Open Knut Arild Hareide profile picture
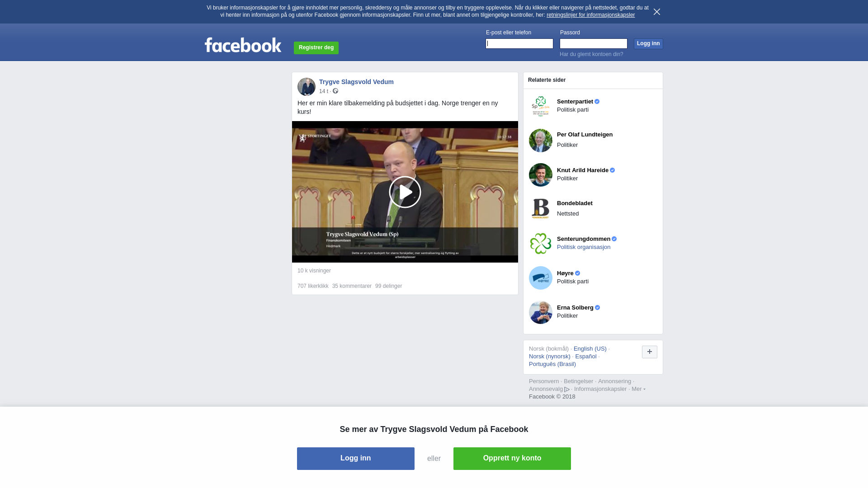Viewport: 868px width, 488px height. point(541,175)
